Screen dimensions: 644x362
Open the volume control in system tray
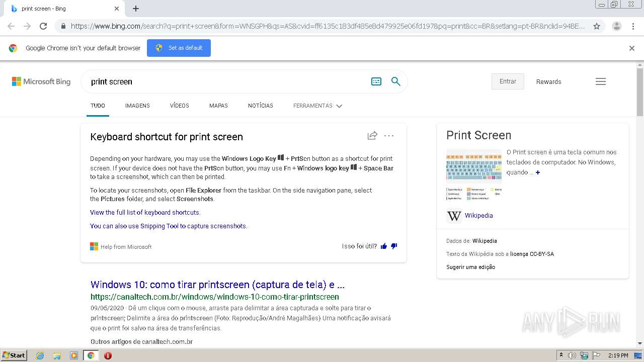(x=572, y=355)
